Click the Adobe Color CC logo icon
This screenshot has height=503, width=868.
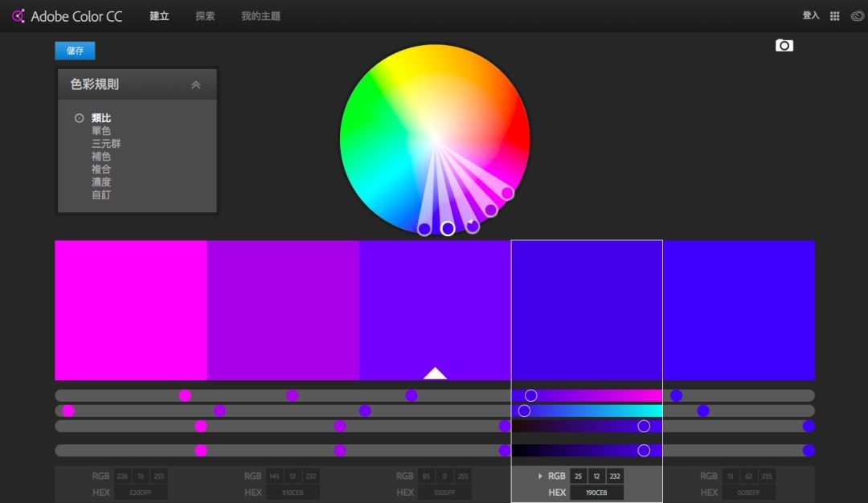coord(18,16)
